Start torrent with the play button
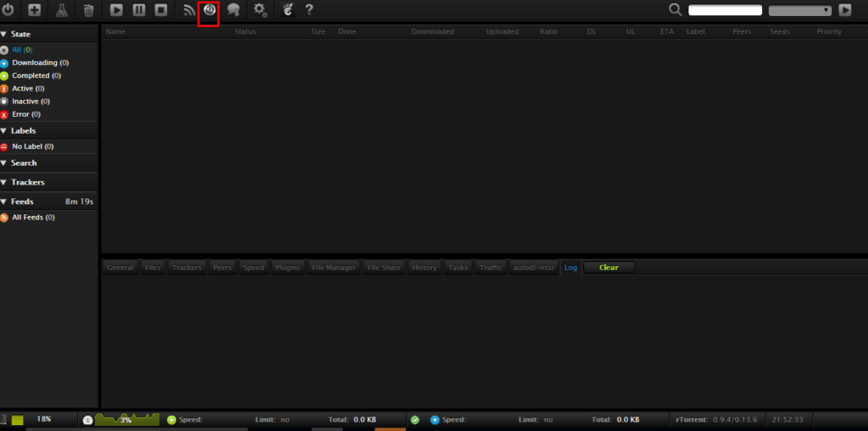Viewport: 868px width, 431px height. coord(116,10)
